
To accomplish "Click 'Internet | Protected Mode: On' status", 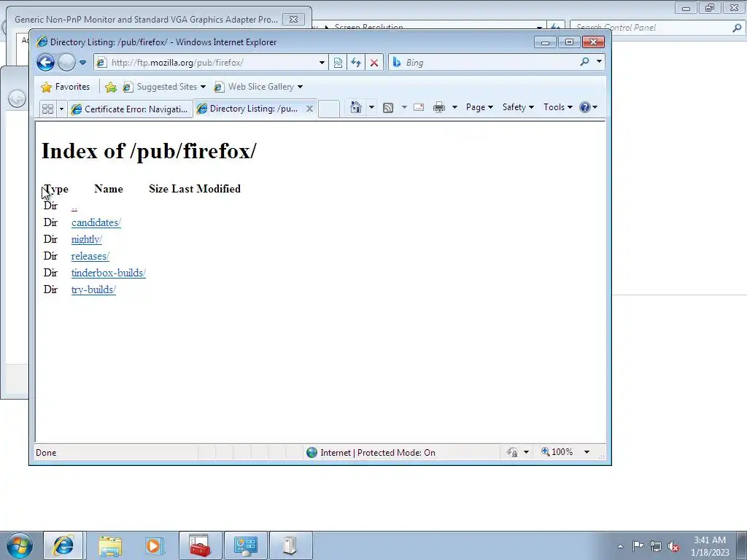I will (x=378, y=452).
